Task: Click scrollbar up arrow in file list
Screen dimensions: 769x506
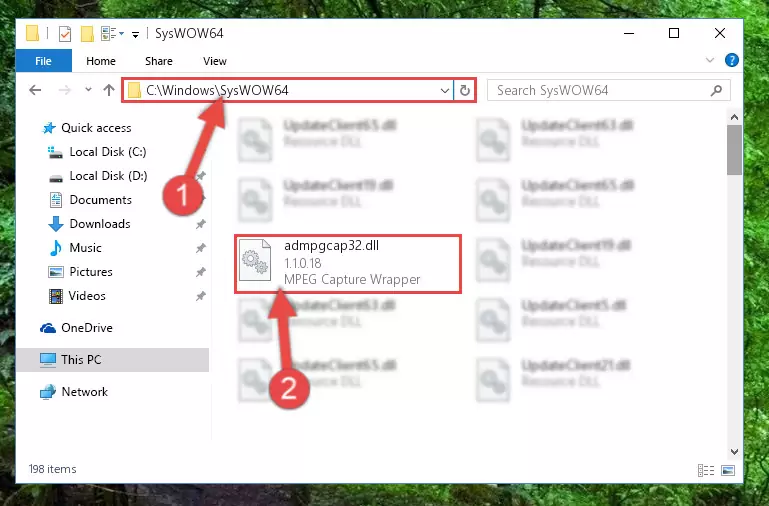Action: pos(734,117)
